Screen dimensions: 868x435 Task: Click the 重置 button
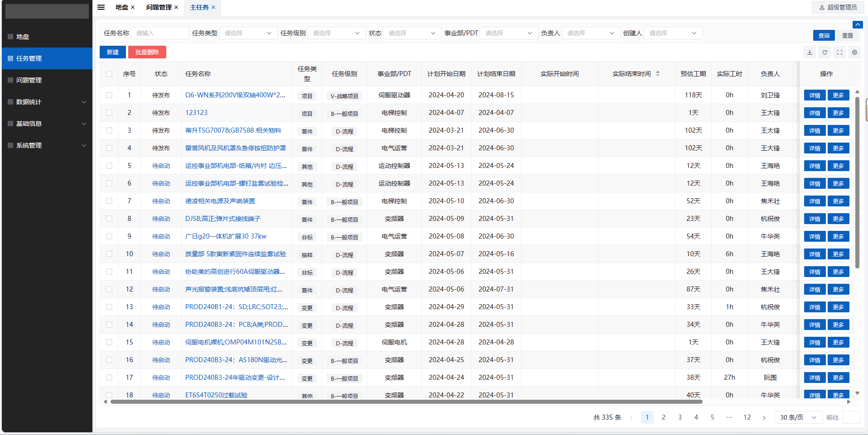coord(848,35)
